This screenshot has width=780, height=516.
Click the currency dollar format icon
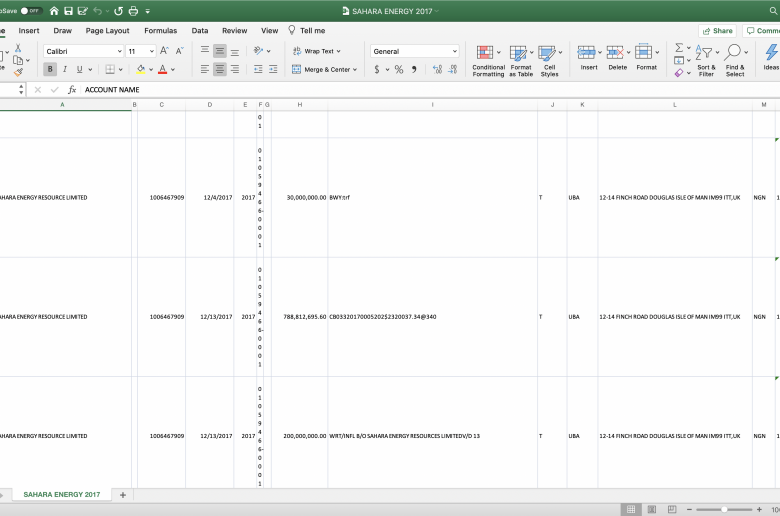pos(377,69)
